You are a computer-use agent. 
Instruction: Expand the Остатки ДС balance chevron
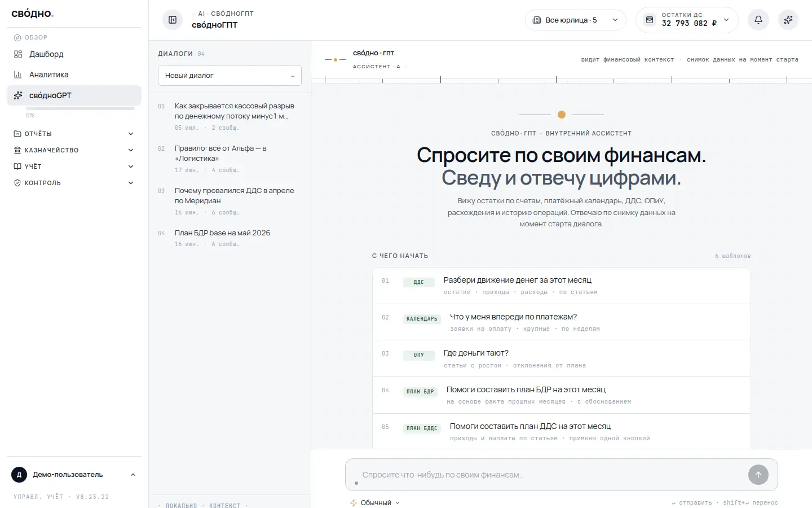[x=726, y=20]
